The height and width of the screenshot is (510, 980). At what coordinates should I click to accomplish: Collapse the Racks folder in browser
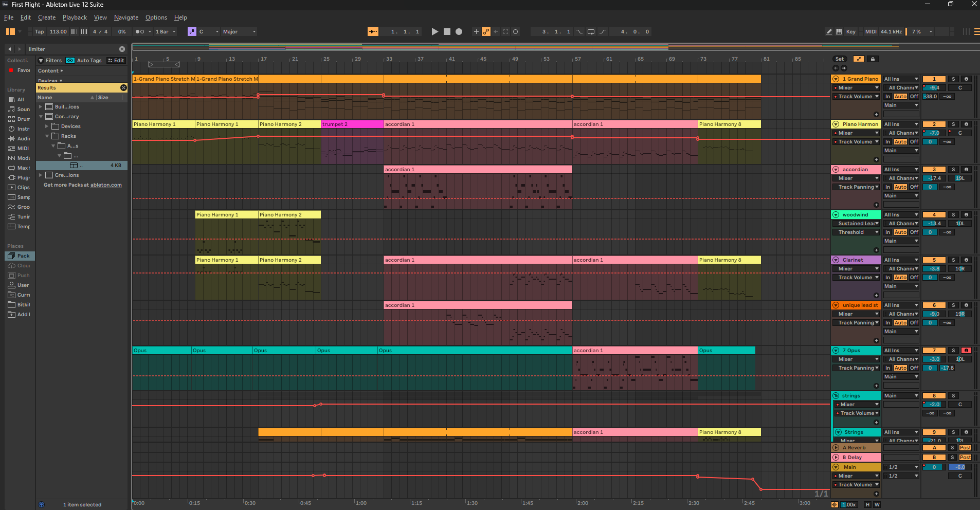pyautogui.click(x=47, y=136)
